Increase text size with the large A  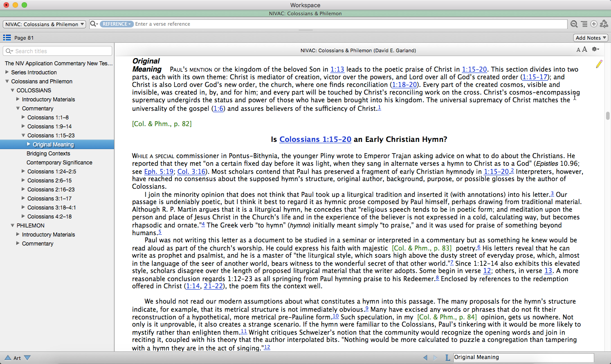[584, 50]
